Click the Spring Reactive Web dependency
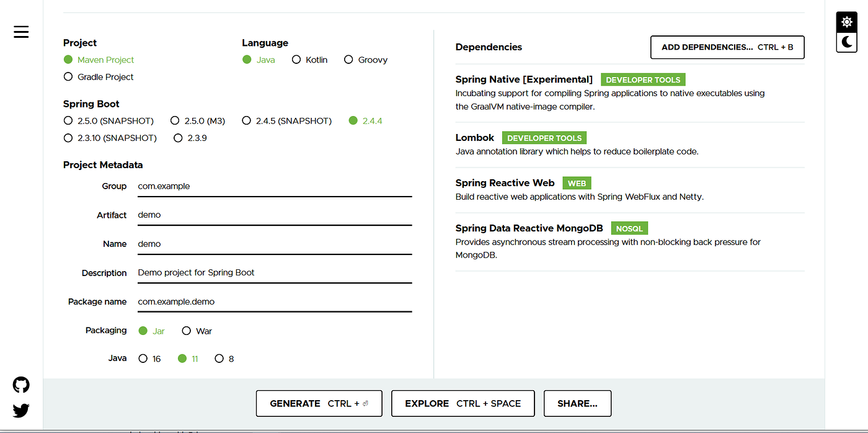The width and height of the screenshot is (868, 433). pyautogui.click(x=630, y=190)
